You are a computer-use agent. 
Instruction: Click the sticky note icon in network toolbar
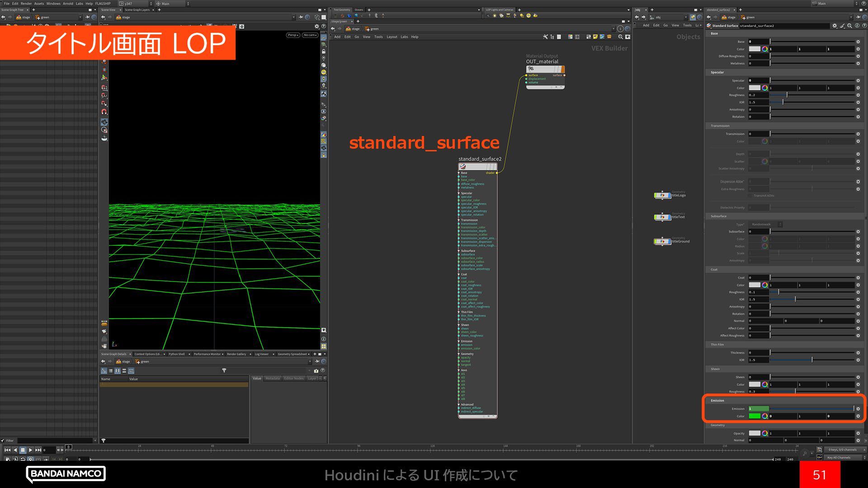(x=595, y=37)
